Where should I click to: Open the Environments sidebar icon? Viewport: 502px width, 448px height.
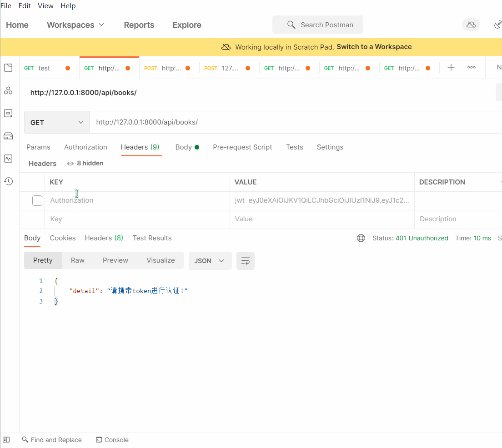(8, 113)
